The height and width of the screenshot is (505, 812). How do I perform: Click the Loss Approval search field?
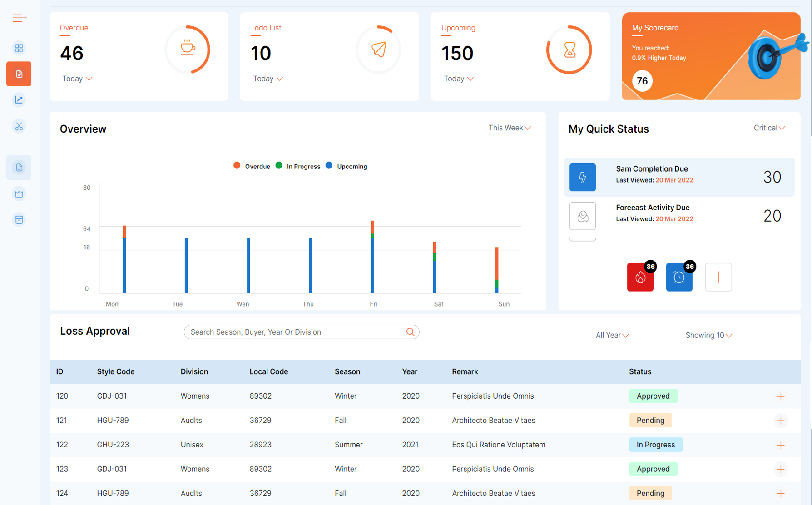click(295, 332)
